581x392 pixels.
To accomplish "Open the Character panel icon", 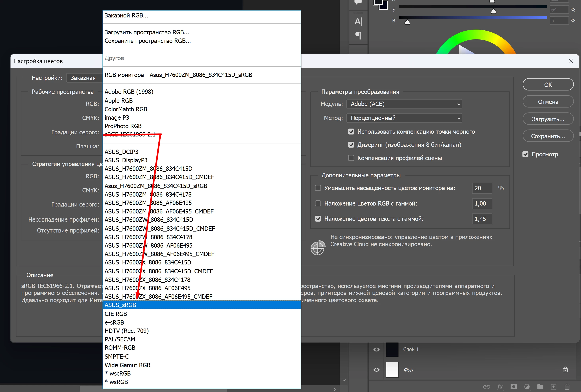I will click(358, 21).
